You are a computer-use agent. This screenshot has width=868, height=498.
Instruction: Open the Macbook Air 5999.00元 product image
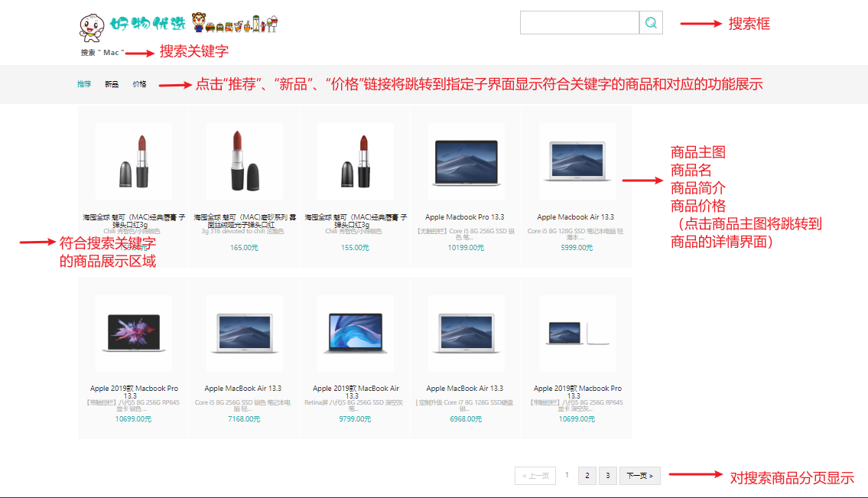[x=577, y=161]
